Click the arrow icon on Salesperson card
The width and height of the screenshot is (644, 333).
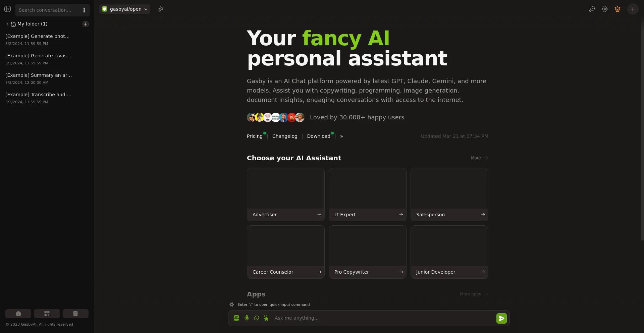483,215
